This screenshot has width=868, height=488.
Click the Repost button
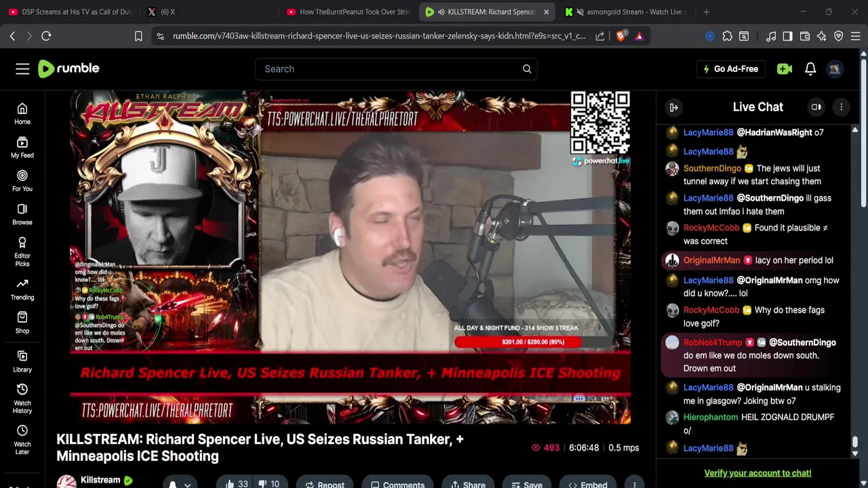coord(325,484)
